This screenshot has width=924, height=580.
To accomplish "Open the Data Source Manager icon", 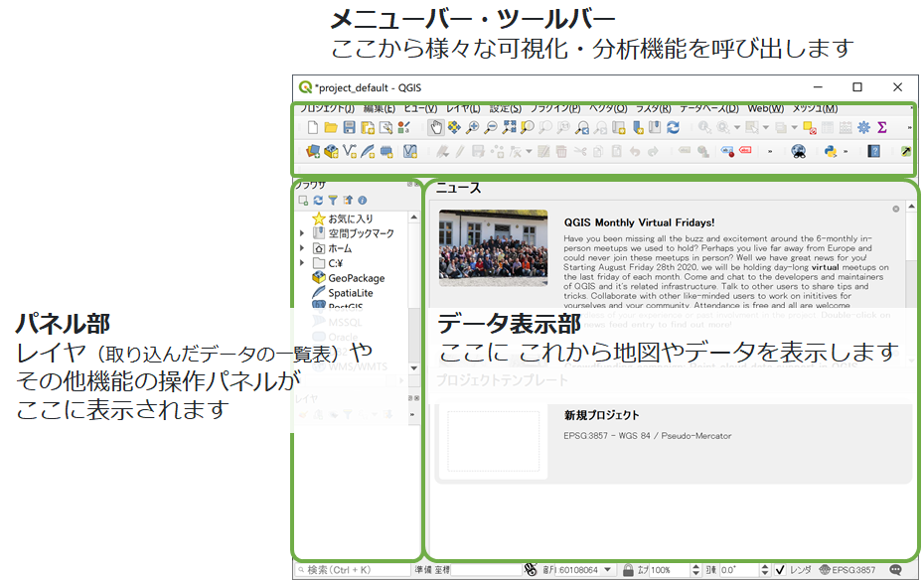I will pyautogui.click(x=313, y=151).
